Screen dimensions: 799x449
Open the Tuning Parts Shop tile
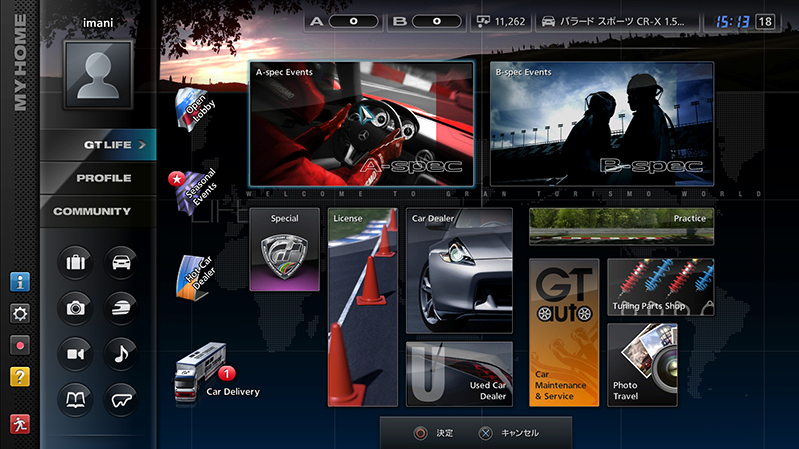tap(661, 287)
